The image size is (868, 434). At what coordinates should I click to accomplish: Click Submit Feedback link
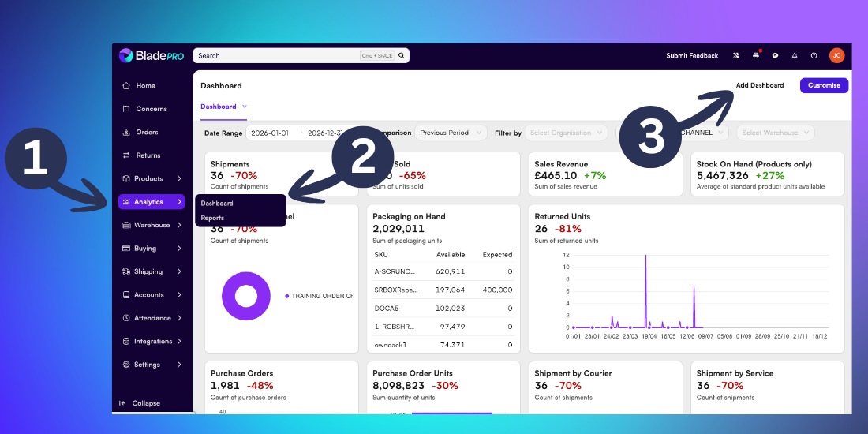(x=692, y=55)
